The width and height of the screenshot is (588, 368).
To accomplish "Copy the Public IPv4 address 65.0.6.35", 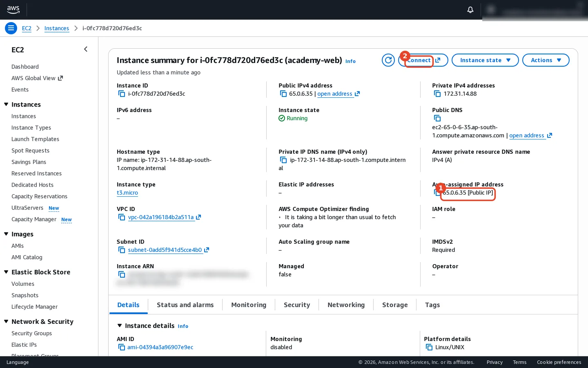I will click(x=283, y=94).
